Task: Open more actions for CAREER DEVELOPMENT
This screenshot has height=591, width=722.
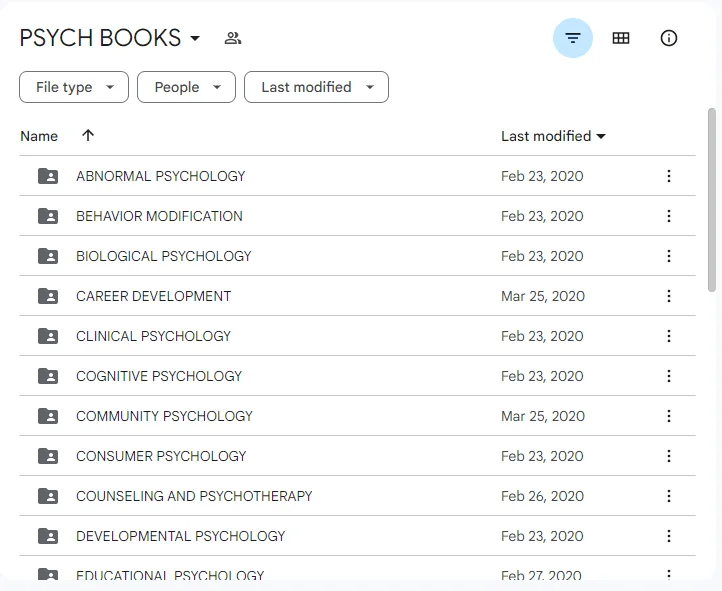Action: [x=669, y=296]
